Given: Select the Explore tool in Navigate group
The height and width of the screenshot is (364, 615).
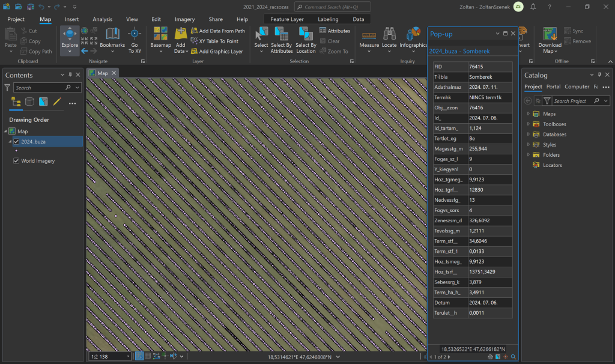Looking at the screenshot, I should [70, 35].
